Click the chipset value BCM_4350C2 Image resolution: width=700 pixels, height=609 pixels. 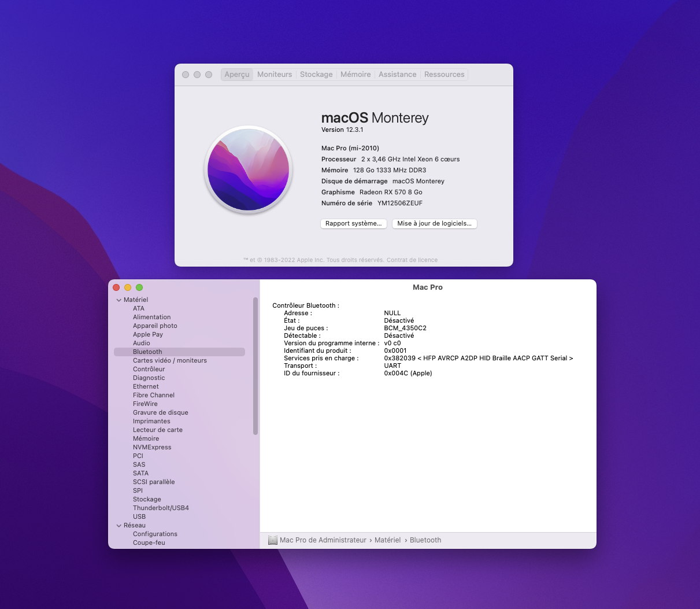click(405, 328)
